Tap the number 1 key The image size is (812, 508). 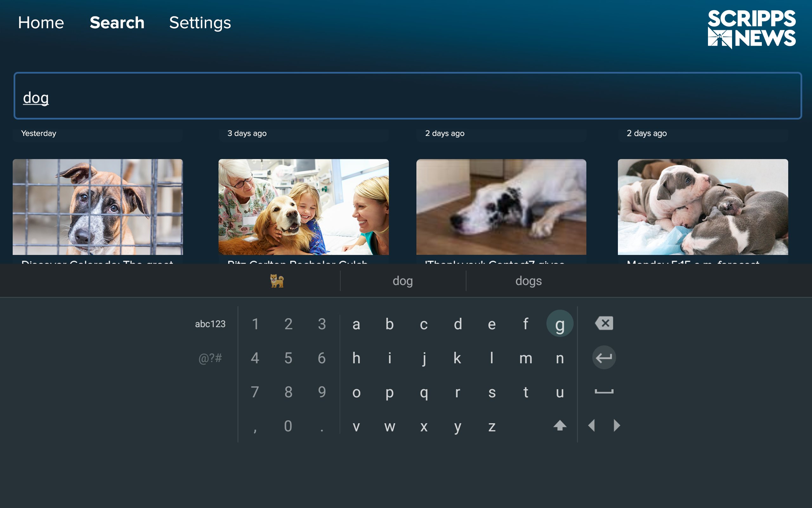(255, 324)
